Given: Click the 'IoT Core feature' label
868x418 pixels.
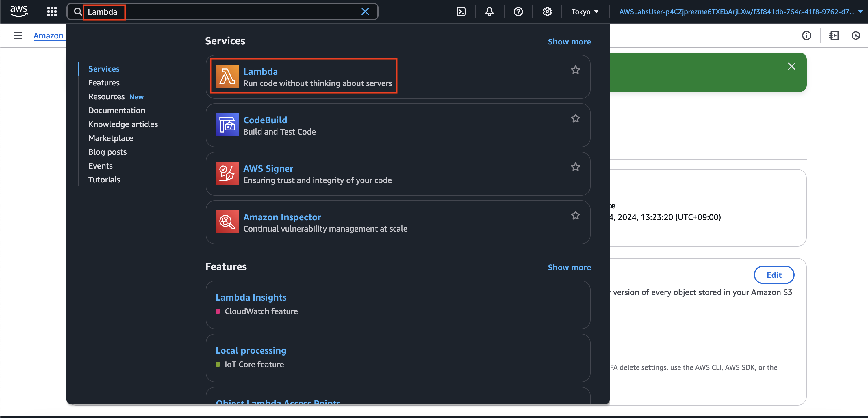Looking at the screenshot, I should 254,364.
